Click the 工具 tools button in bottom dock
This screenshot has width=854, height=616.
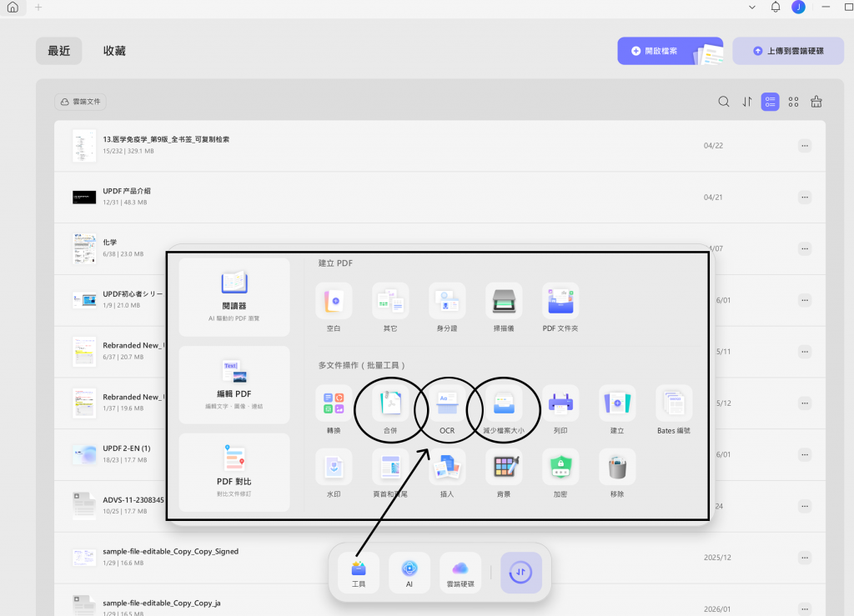coord(359,573)
